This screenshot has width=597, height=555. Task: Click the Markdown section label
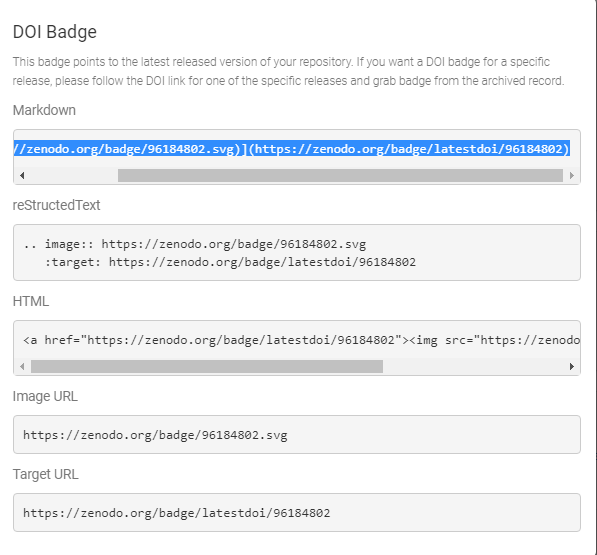point(44,110)
